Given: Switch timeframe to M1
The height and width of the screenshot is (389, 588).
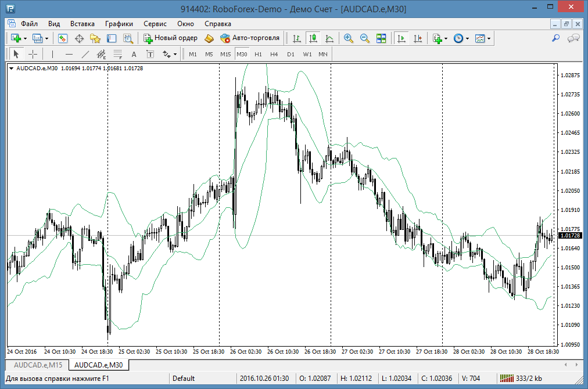Looking at the screenshot, I should (x=193, y=55).
